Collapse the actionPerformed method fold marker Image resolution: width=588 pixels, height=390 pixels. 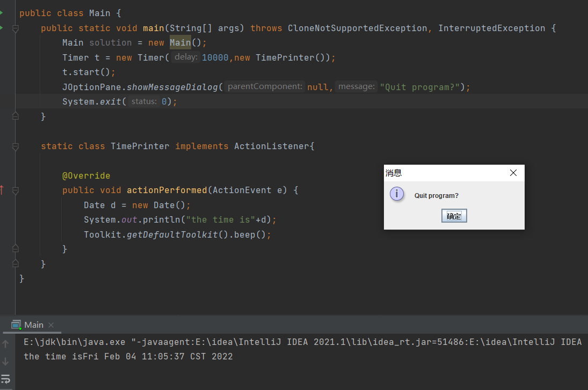pos(16,190)
